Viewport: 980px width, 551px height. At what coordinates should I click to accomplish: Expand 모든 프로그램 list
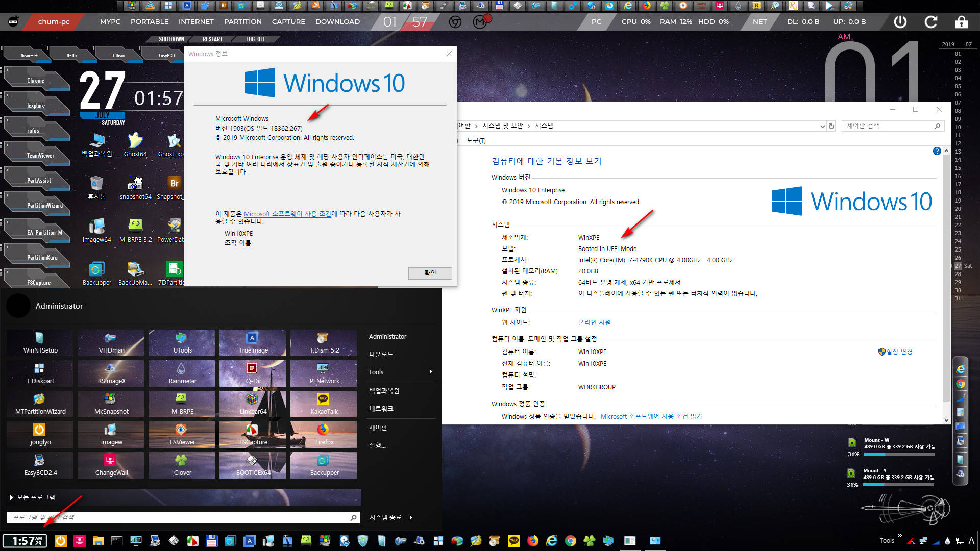33,497
